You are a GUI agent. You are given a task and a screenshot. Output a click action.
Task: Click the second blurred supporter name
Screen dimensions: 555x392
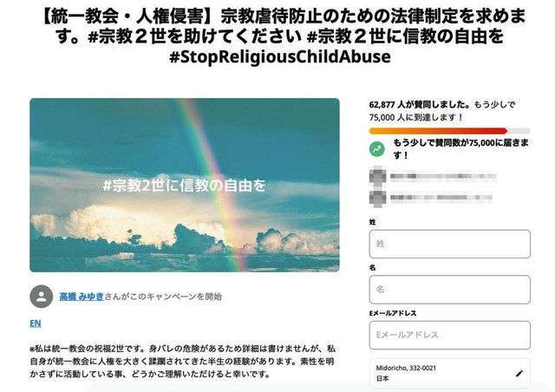coord(441,198)
